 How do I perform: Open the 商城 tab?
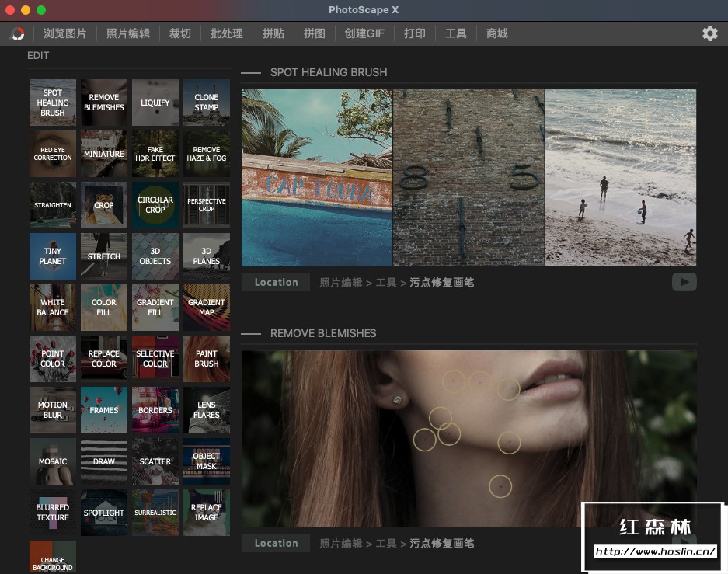click(496, 33)
